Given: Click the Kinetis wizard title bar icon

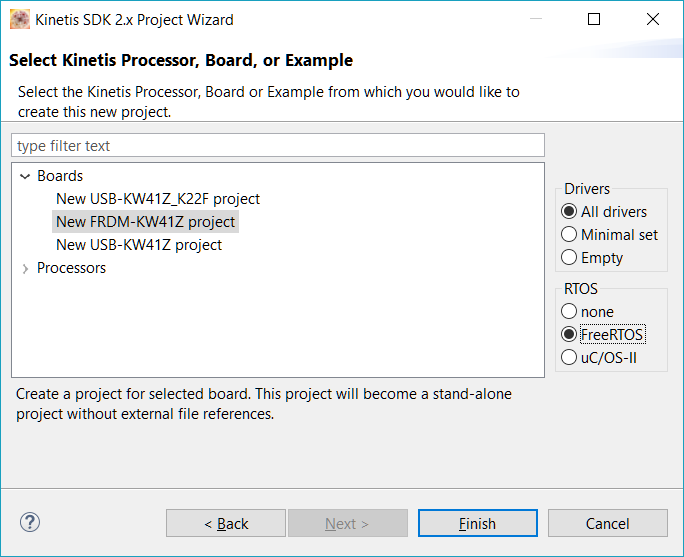Looking at the screenshot, I should [19, 19].
